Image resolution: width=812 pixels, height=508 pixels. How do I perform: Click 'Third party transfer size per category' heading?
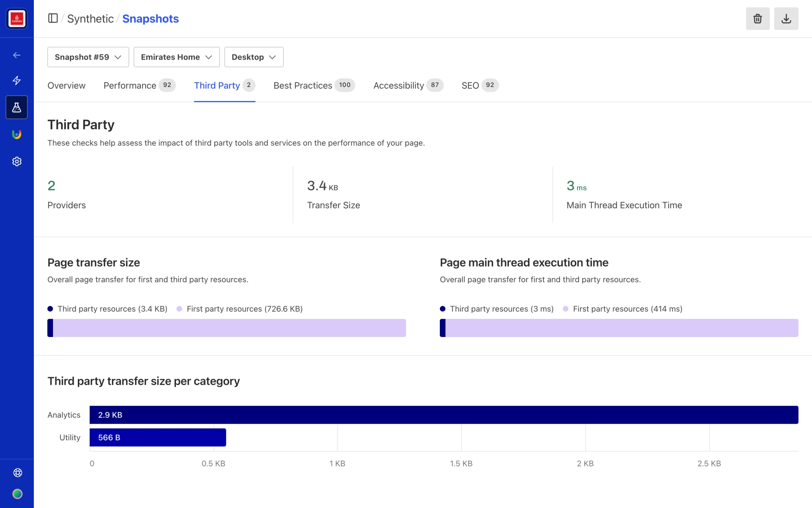pyautogui.click(x=144, y=381)
